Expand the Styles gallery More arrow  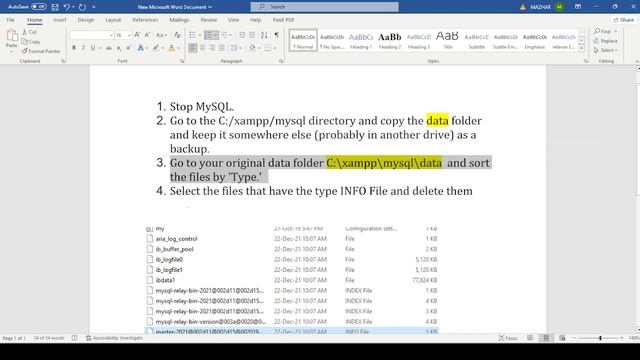pos(582,49)
